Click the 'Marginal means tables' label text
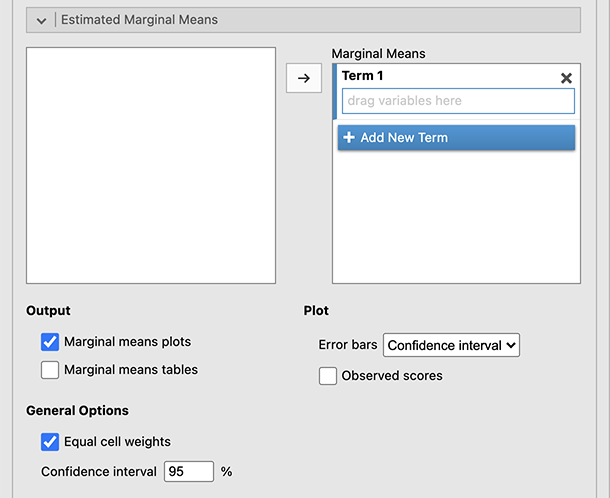Image resolution: width=610 pixels, height=498 pixels. coord(131,370)
